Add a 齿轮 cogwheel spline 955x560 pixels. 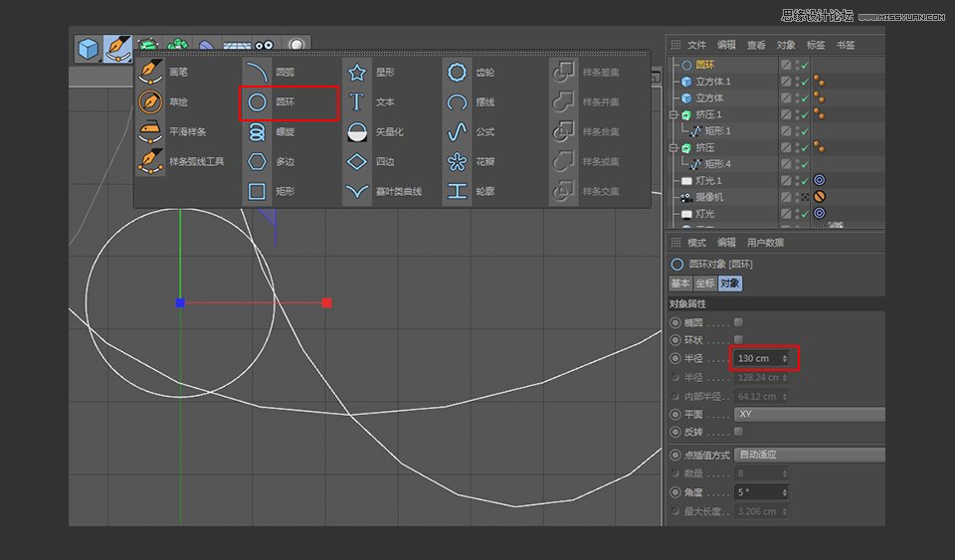[x=470, y=72]
